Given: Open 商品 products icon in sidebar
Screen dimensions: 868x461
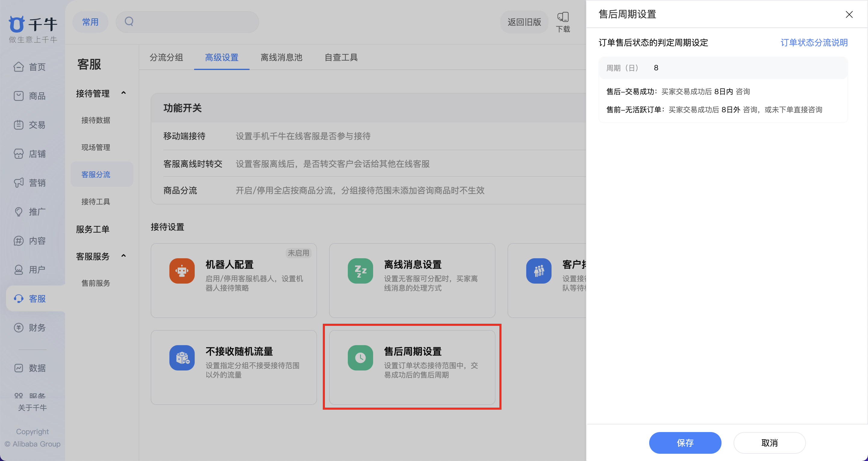Looking at the screenshot, I should click(18, 96).
